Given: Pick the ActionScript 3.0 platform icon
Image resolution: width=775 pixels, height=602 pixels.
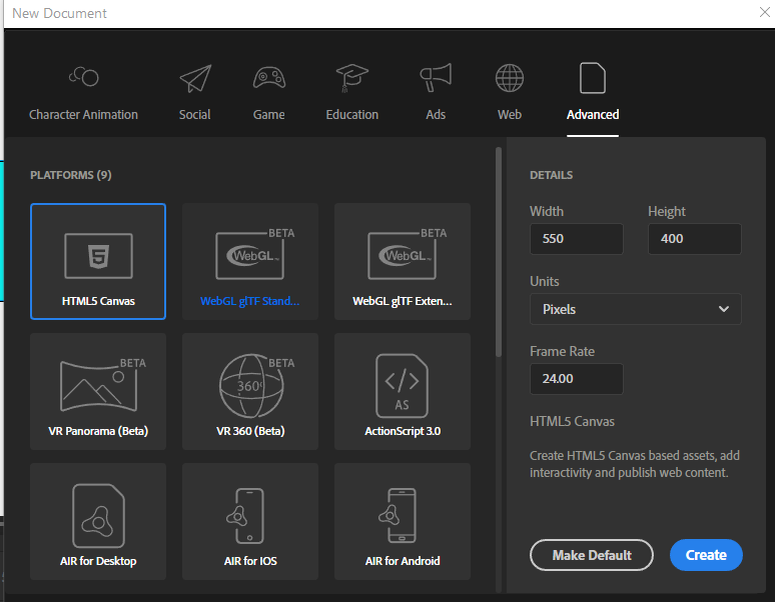Looking at the screenshot, I should pos(402,386).
